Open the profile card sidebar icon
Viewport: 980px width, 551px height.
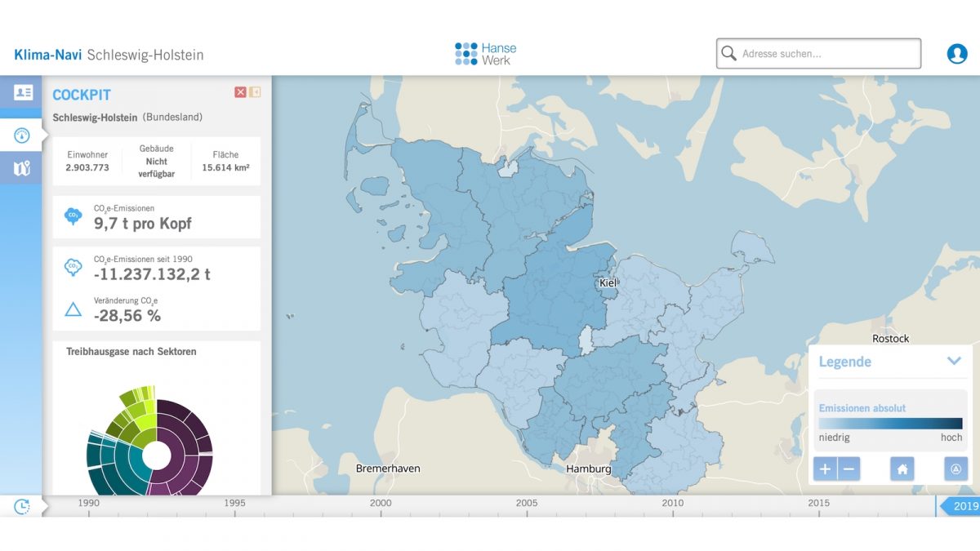[x=22, y=92]
